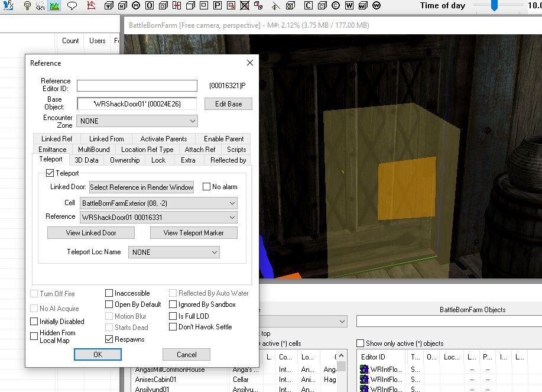
Task: Open the Teleport Loc Name dropdown
Action: point(174,252)
